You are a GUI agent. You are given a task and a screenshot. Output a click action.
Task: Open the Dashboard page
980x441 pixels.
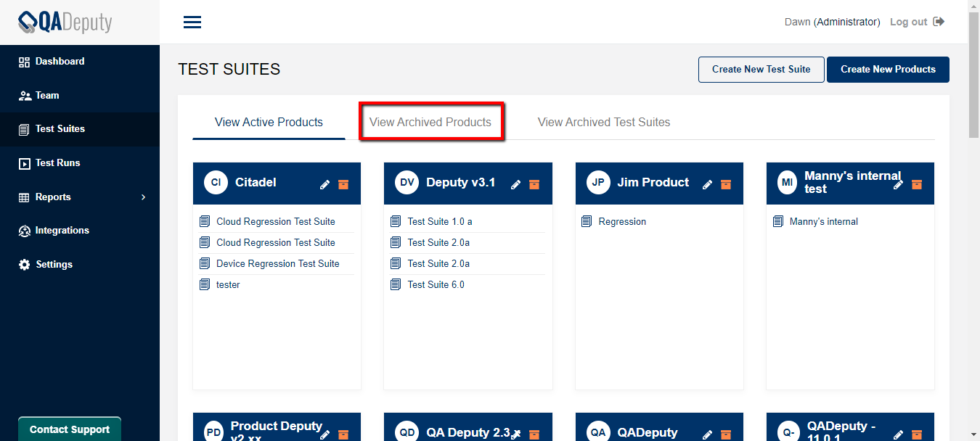coord(60,62)
